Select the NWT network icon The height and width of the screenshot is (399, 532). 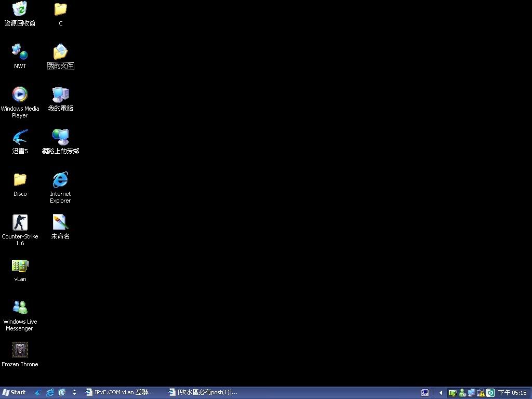click(x=20, y=52)
